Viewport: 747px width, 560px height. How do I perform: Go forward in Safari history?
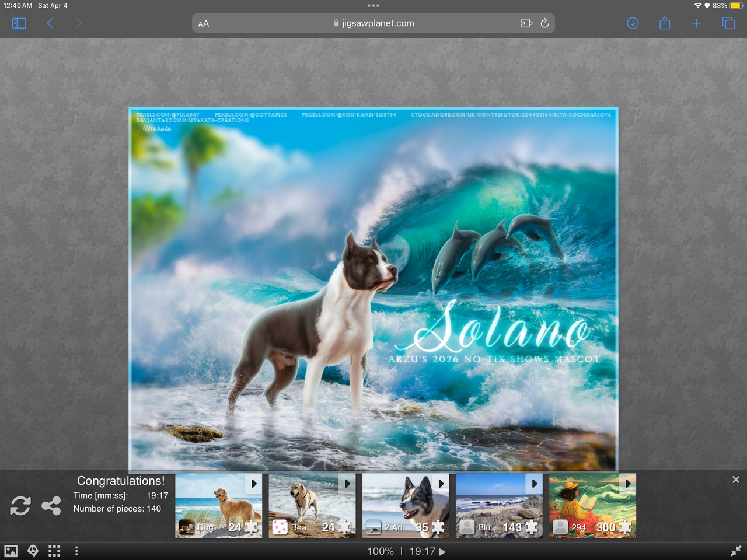79,23
